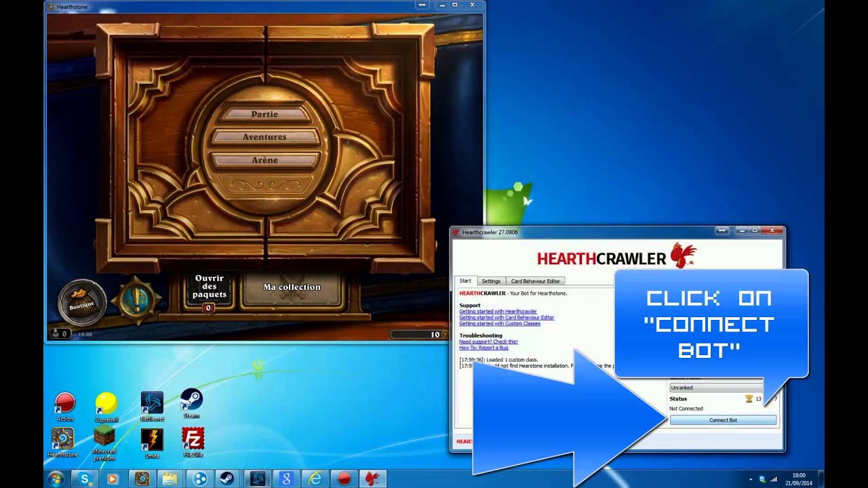This screenshot has width=868, height=488.
Task: Click the Partie button in Hearthstone
Action: 264,115
